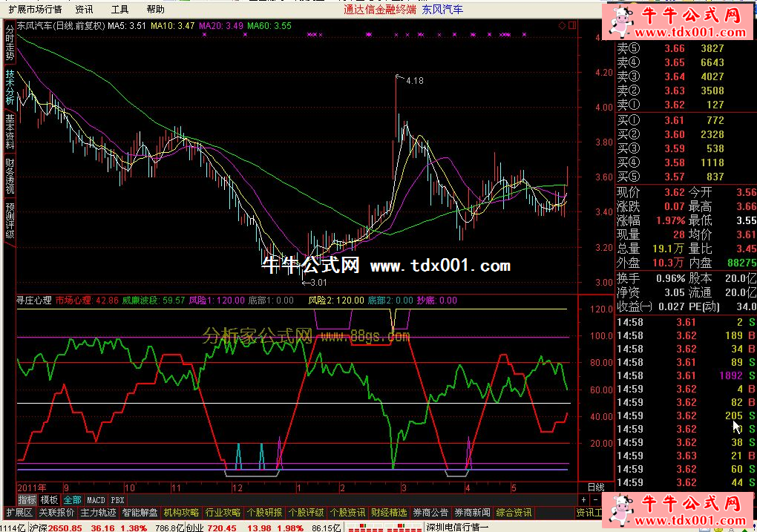Click the 卖① 3.62 order row

click(671, 105)
